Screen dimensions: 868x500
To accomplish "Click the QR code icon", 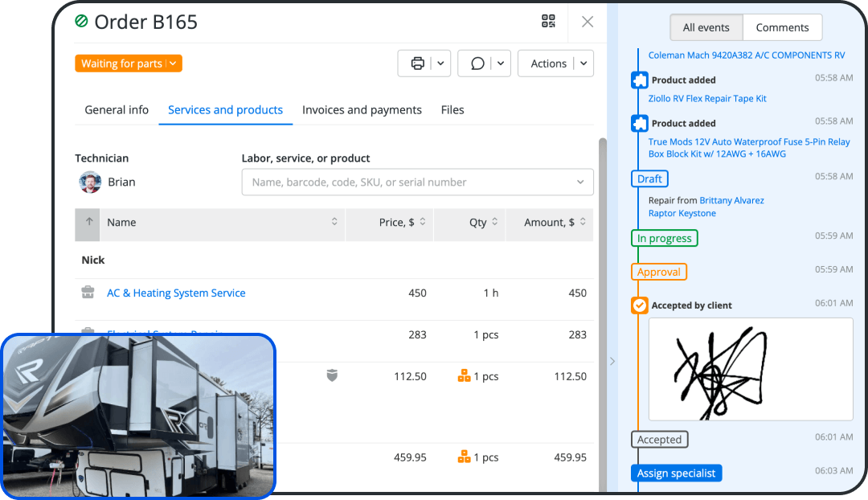I will pyautogui.click(x=548, y=22).
